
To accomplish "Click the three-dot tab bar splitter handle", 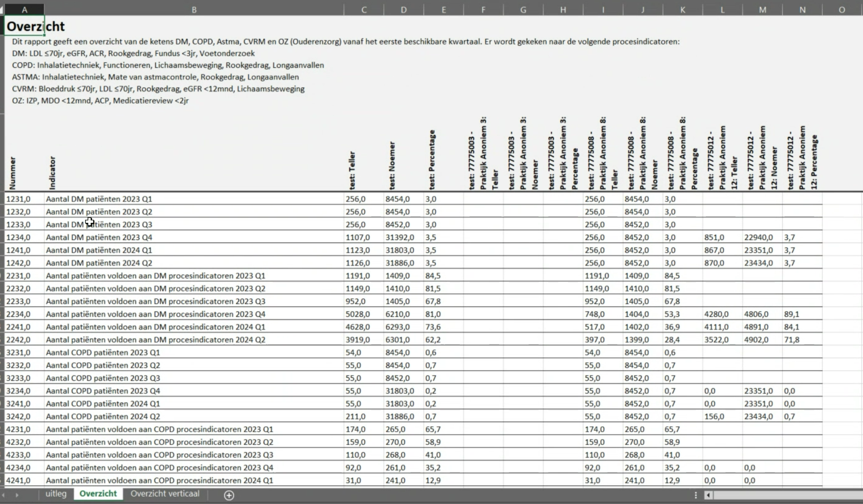I will point(695,495).
